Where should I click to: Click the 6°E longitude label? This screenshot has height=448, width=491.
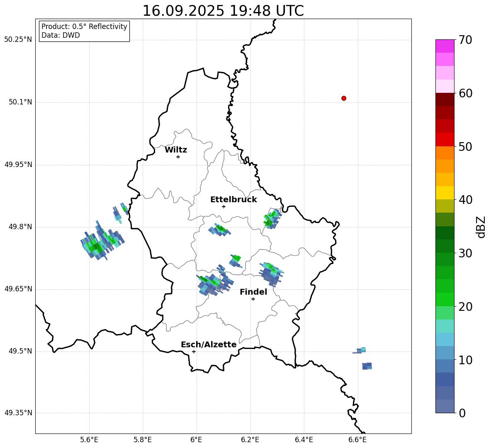pos(196,440)
